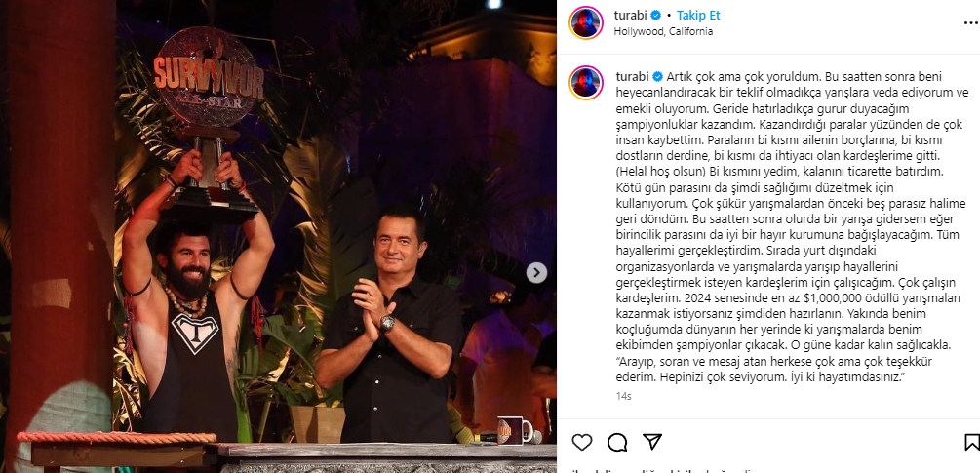This screenshot has width=980, height=473.
Task: Share the post using paper plane icon
Action: point(652,442)
